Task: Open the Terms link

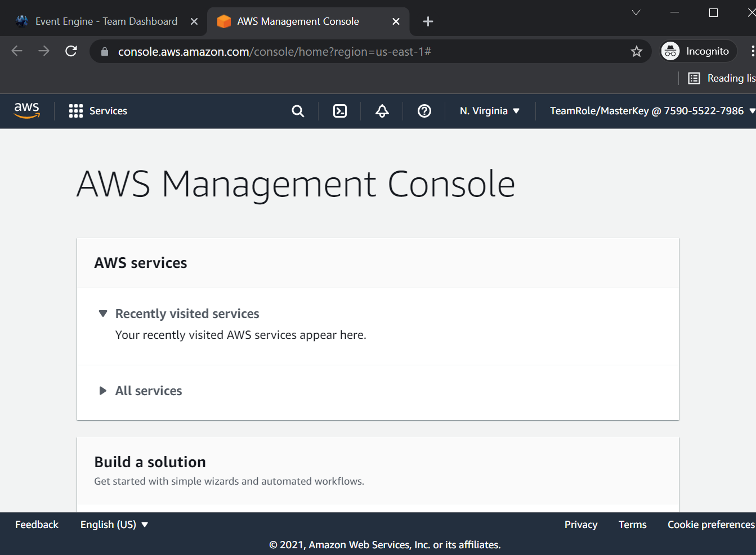Action: (633, 525)
